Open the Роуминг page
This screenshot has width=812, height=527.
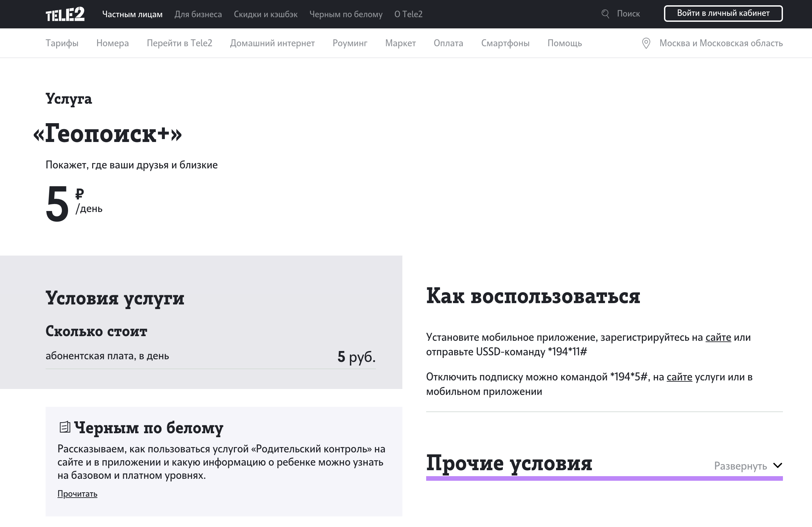pyautogui.click(x=350, y=43)
